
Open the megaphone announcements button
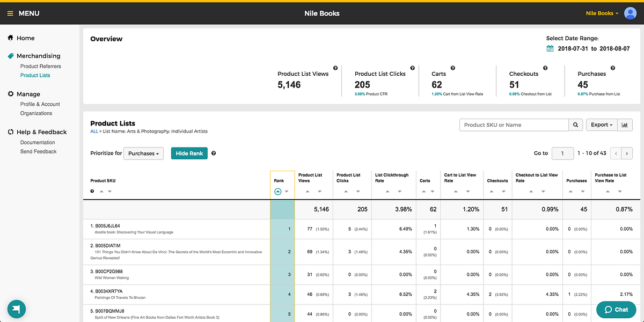(x=17, y=310)
